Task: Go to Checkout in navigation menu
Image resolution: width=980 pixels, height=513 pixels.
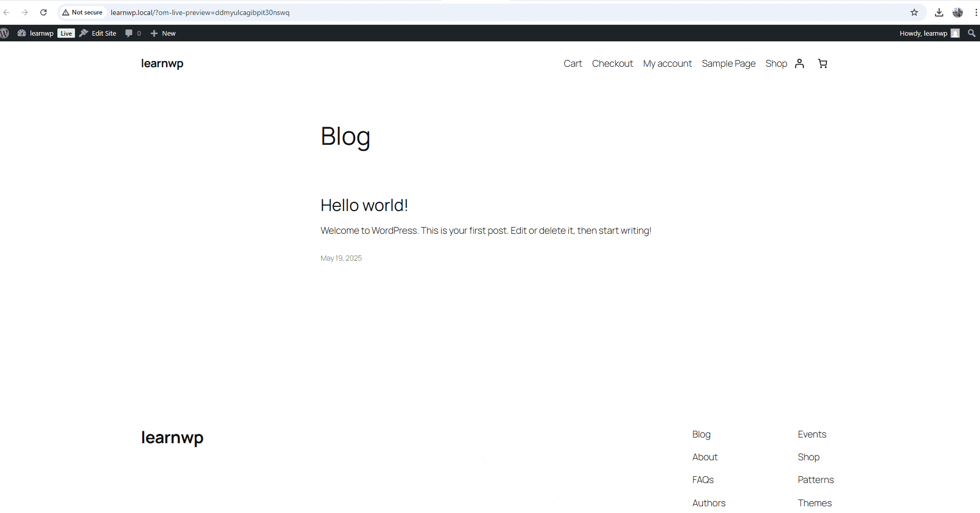Action: 612,64
